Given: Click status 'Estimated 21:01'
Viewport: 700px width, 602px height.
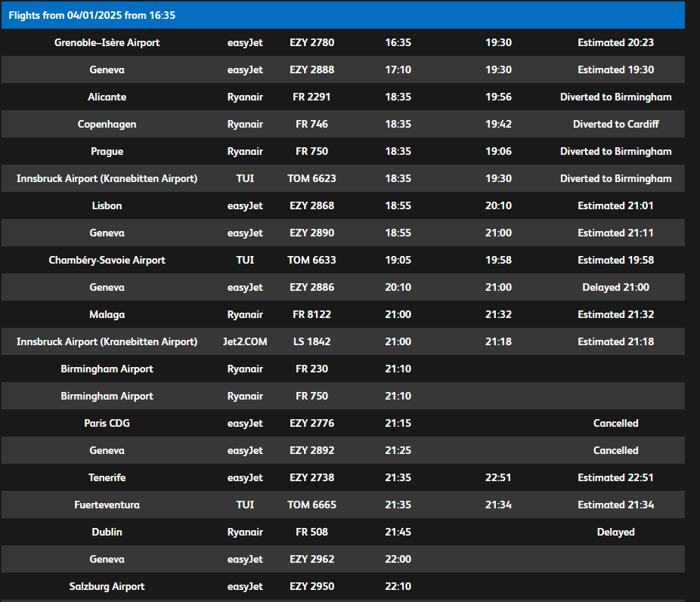Looking at the screenshot, I should pyautogui.click(x=615, y=205).
